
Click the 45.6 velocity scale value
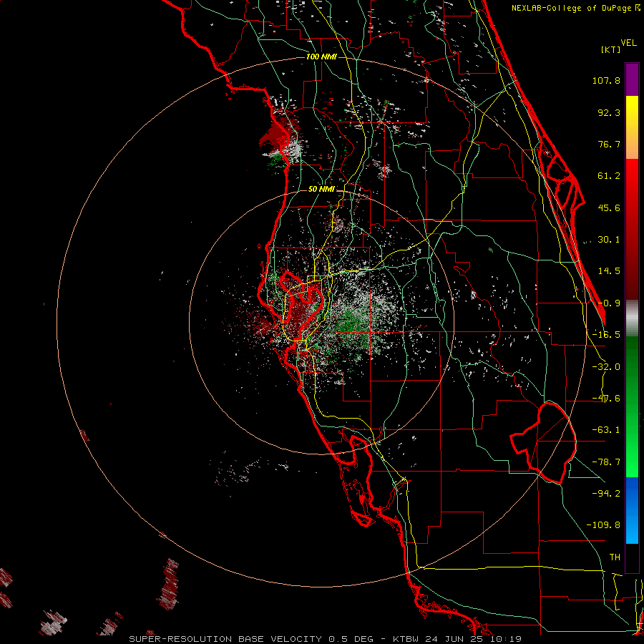[609, 208]
